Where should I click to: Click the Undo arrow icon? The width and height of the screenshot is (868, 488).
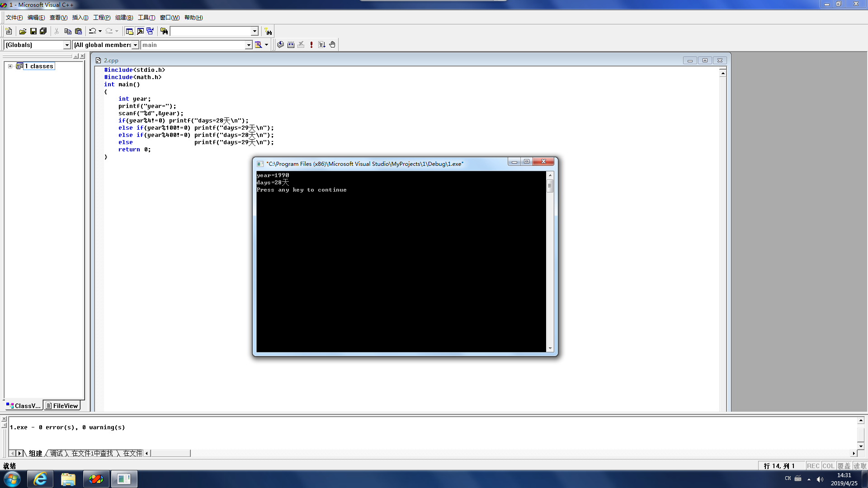[92, 31]
